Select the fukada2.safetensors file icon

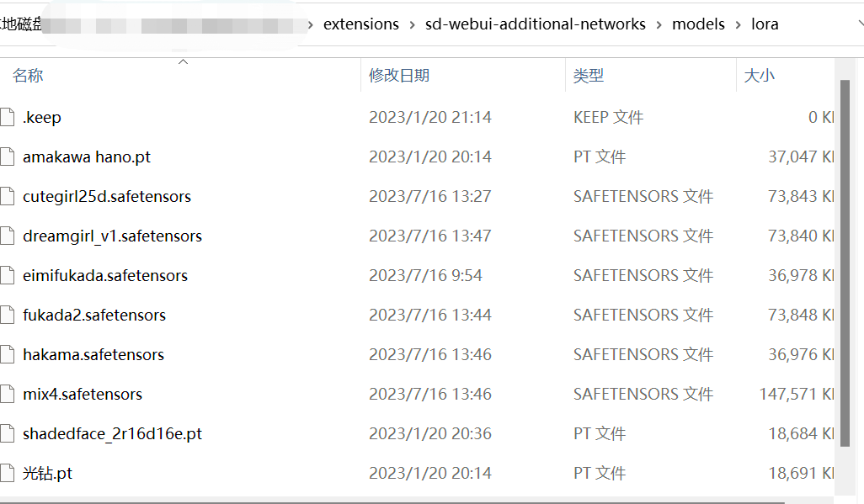pos(8,315)
